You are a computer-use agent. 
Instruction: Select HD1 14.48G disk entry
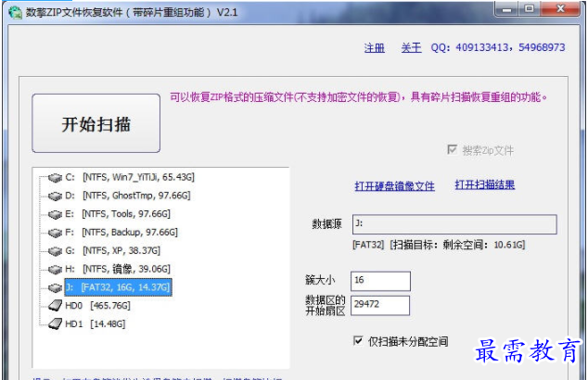(95, 323)
